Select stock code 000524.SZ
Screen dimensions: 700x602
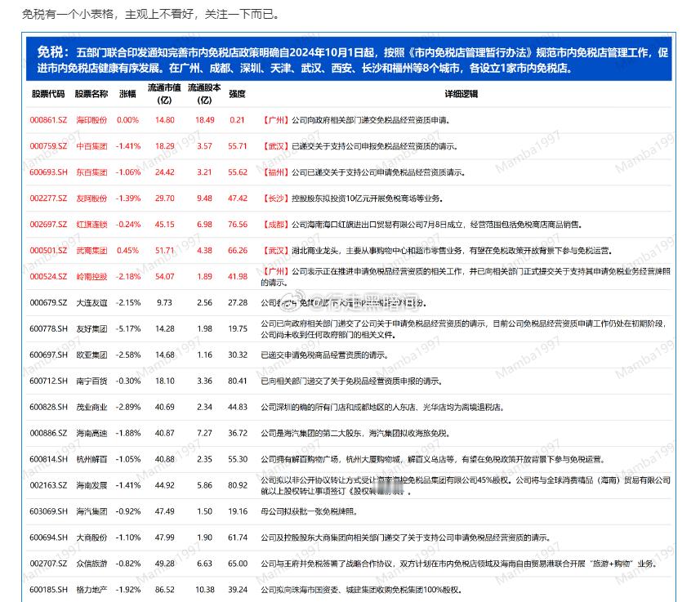(x=48, y=276)
